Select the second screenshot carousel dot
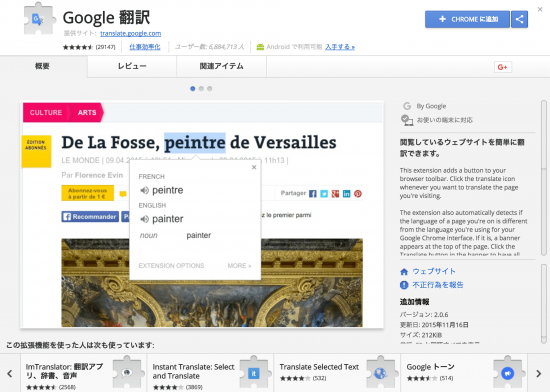Image resolution: width=550 pixels, height=392 pixels. [x=201, y=89]
